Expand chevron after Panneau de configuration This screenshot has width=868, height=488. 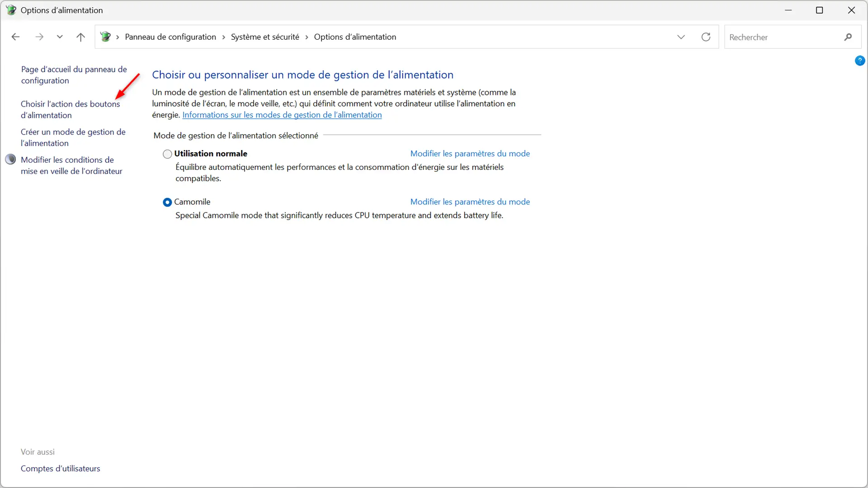tap(223, 37)
